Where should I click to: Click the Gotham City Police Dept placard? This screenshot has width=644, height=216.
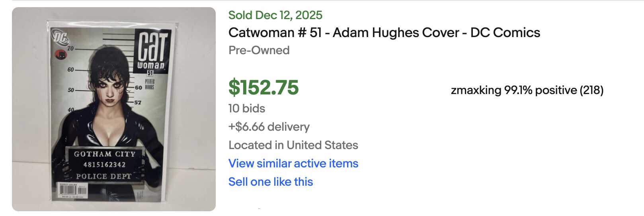104,165
